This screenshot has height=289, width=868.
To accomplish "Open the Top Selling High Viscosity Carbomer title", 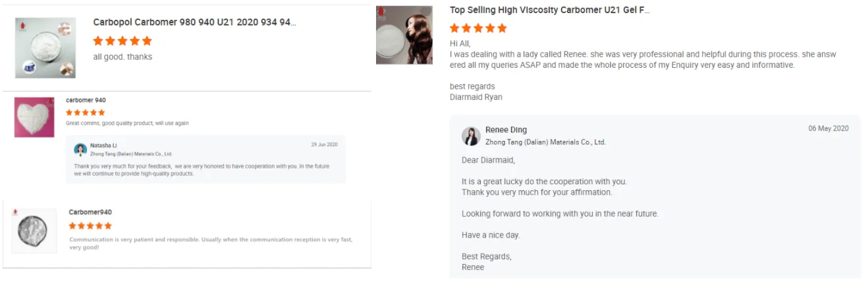I will coord(550,11).
